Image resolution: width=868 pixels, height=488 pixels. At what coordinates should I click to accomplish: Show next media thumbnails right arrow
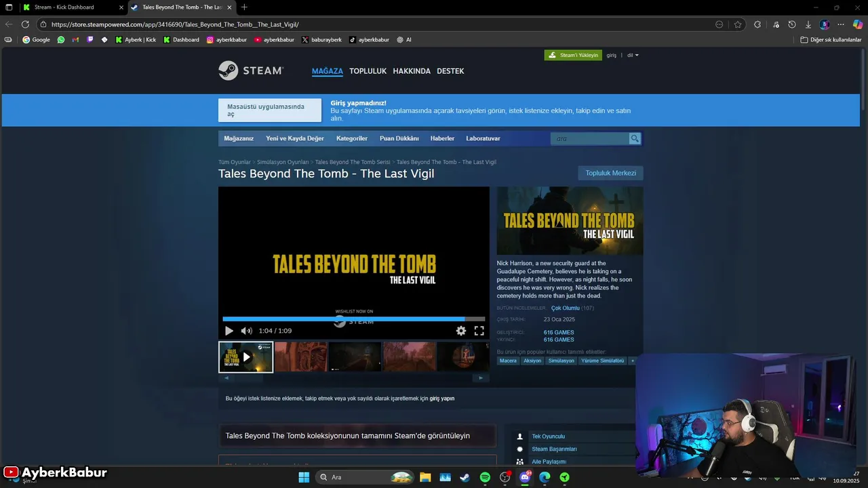pyautogui.click(x=481, y=378)
